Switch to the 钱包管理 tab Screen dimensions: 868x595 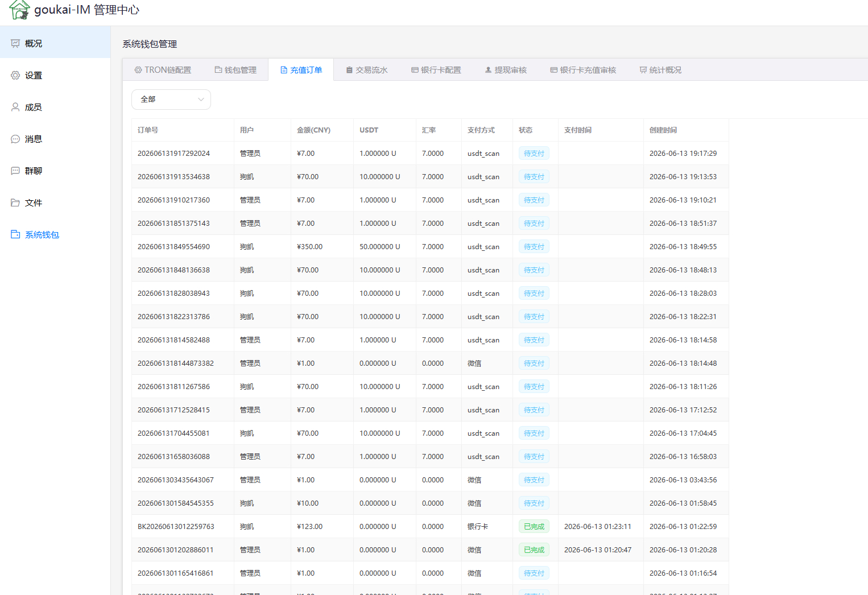pos(235,70)
